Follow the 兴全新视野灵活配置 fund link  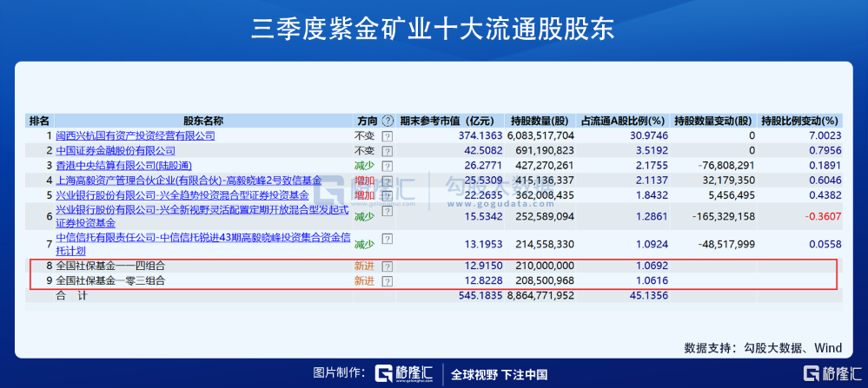[x=202, y=216]
